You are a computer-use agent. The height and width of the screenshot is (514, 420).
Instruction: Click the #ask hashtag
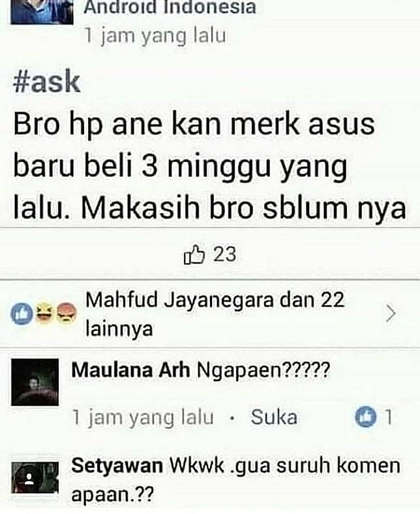click(46, 82)
